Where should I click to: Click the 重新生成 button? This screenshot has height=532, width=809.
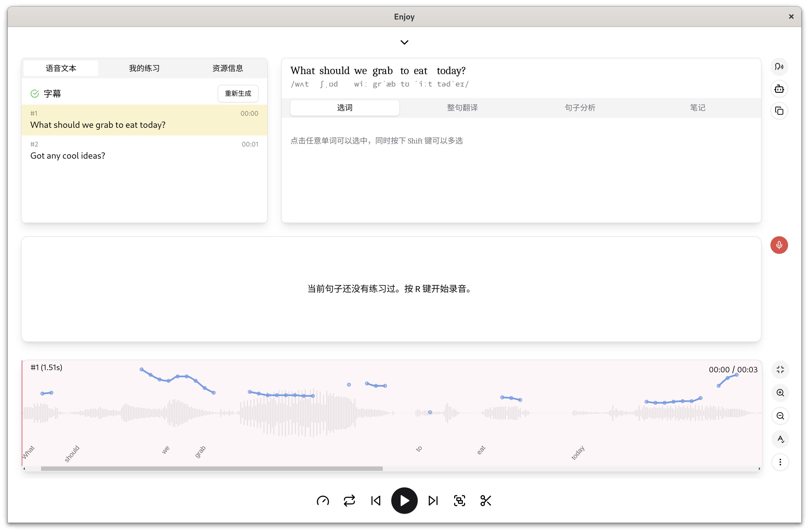[238, 93]
